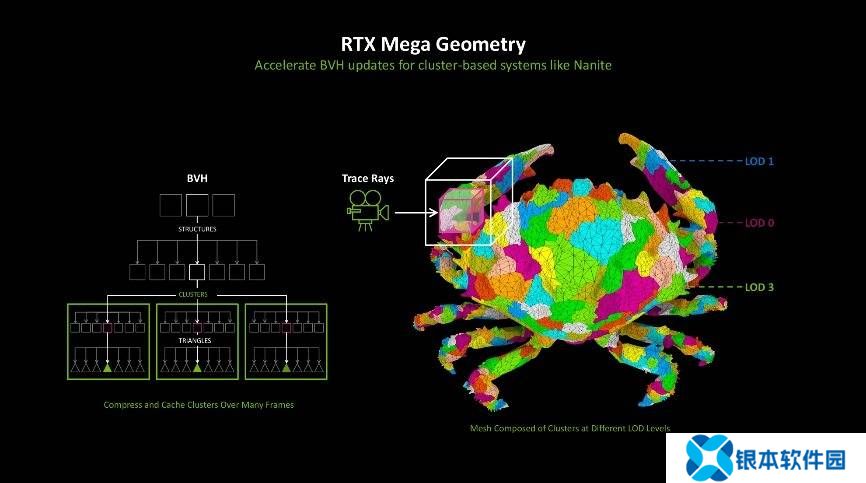
Task: Click caption "Mesh Composed of Clusters at Different LOD Levels"
Action: tap(570, 428)
